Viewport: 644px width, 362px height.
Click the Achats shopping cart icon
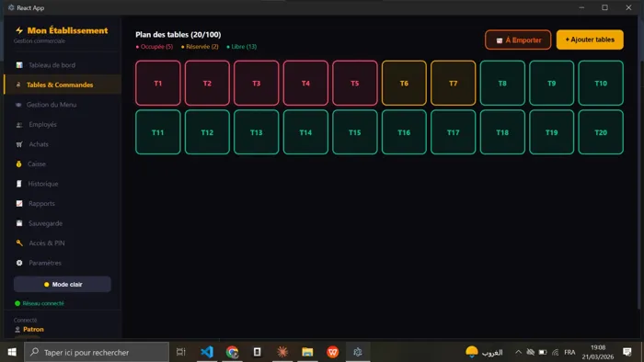pos(19,144)
